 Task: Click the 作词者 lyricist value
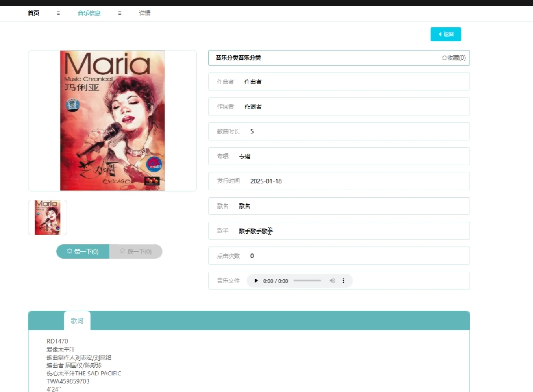tap(253, 106)
